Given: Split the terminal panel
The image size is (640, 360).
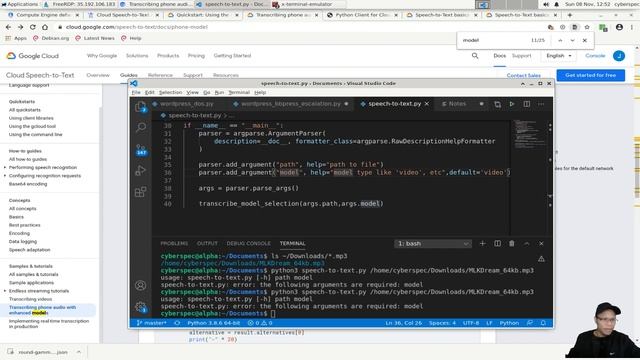Looking at the screenshot, I should [497, 244].
